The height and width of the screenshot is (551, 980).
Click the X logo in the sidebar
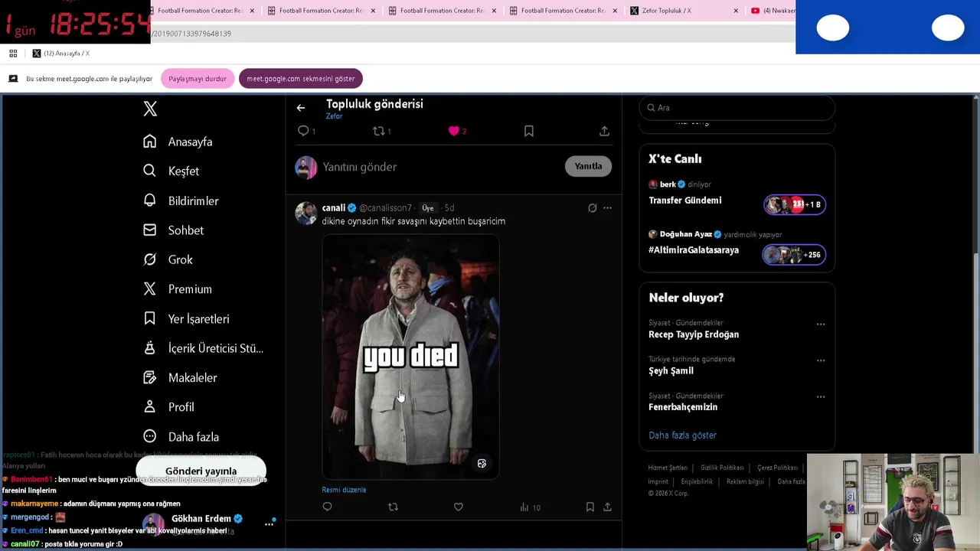[150, 109]
